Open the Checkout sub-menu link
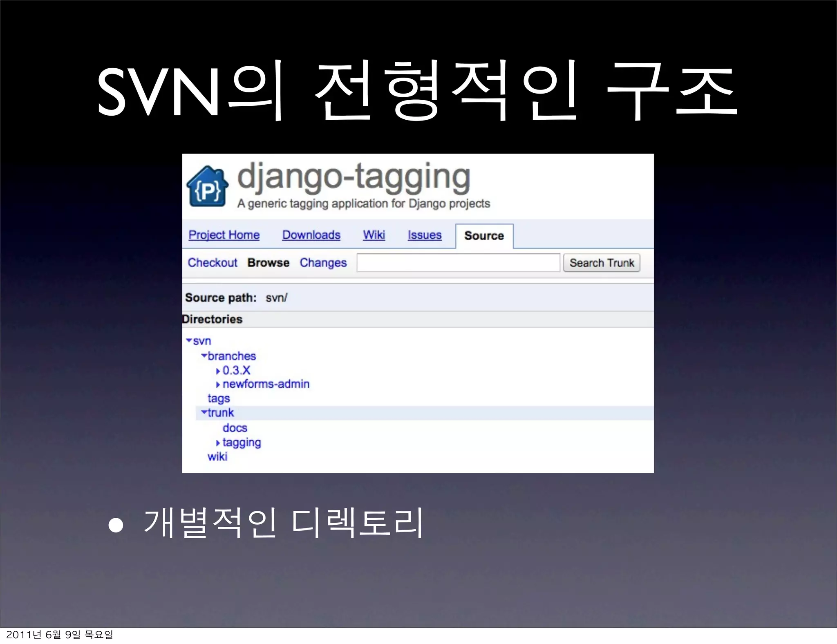The height and width of the screenshot is (644, 837). click(213, 263)
